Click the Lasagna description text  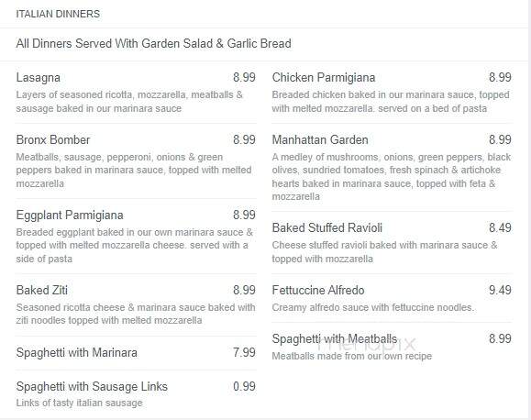tap(129, 102)
